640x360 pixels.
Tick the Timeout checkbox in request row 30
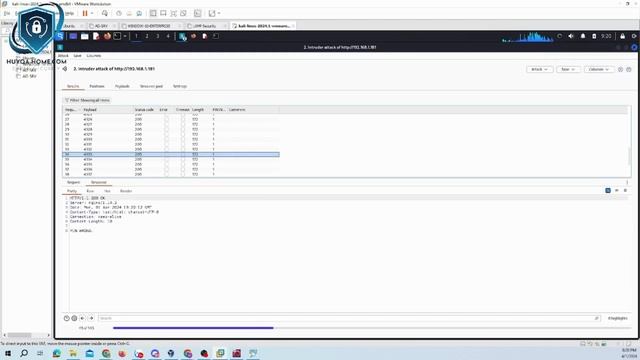[x=183, y=134]
